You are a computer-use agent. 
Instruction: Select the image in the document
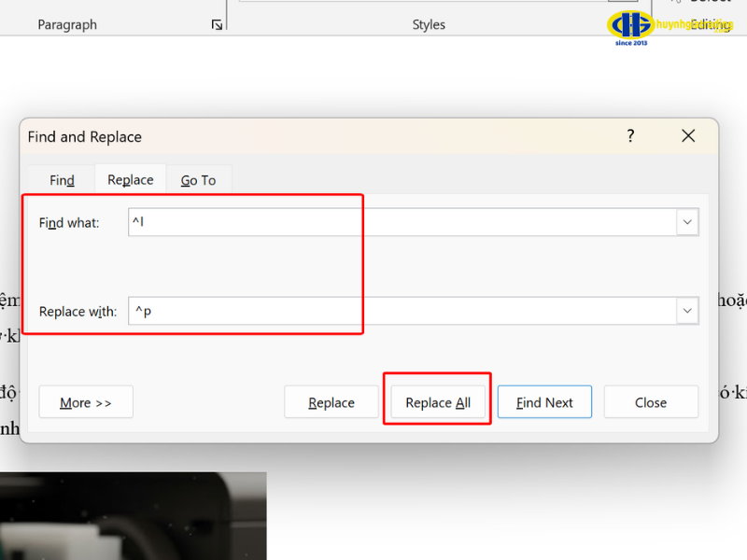133,515
